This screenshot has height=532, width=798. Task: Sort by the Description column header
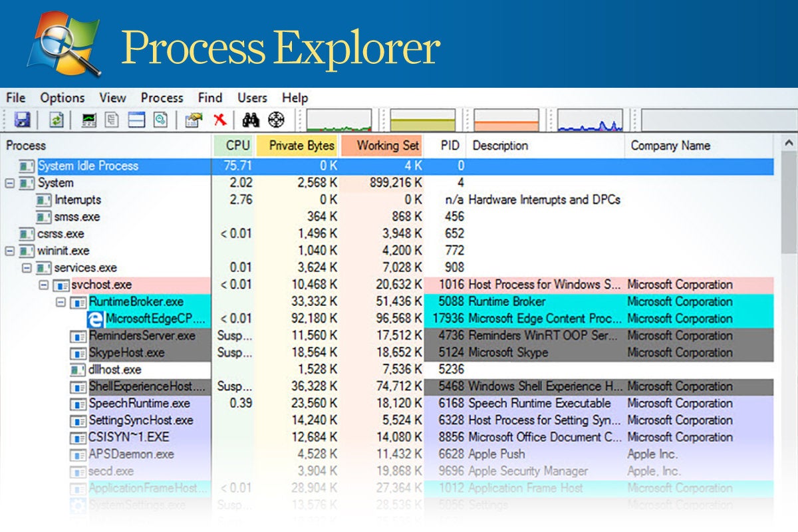click(x=546, y=146)
